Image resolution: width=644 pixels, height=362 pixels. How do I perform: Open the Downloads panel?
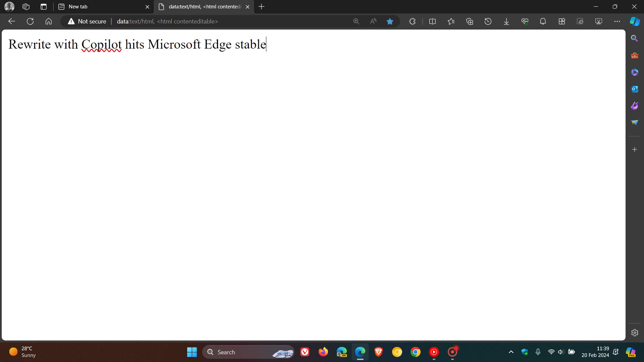tap(506, 21)
